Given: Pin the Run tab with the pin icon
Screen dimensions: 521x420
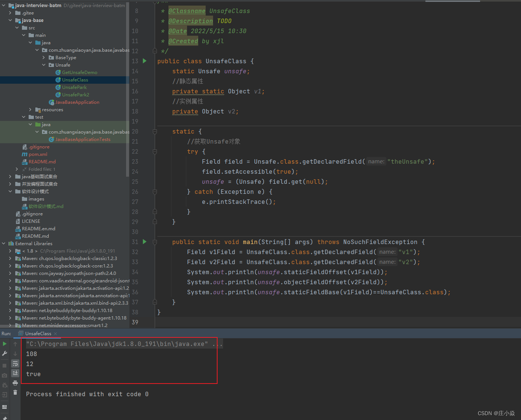Looking at the screenshot, I should 4,418.
